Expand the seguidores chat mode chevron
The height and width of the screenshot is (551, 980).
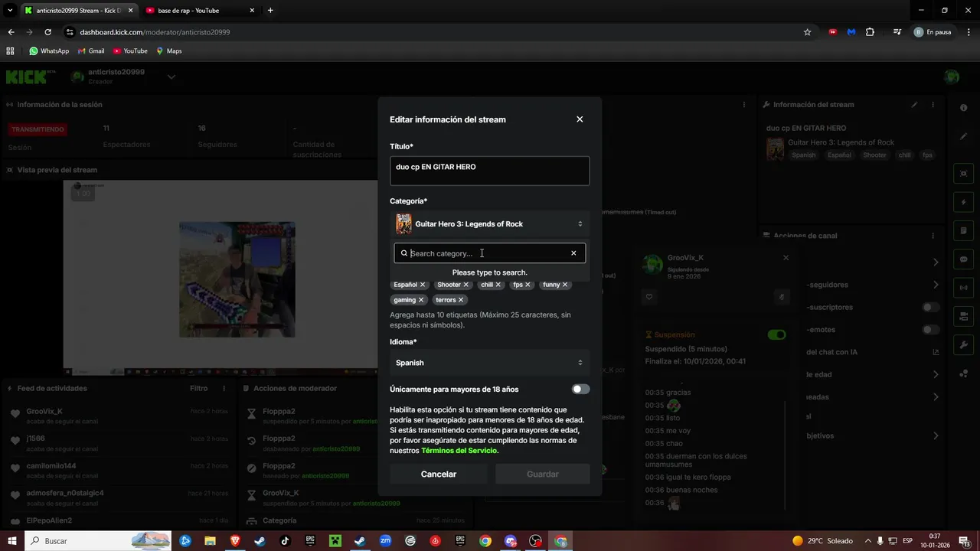coord(936,285)
